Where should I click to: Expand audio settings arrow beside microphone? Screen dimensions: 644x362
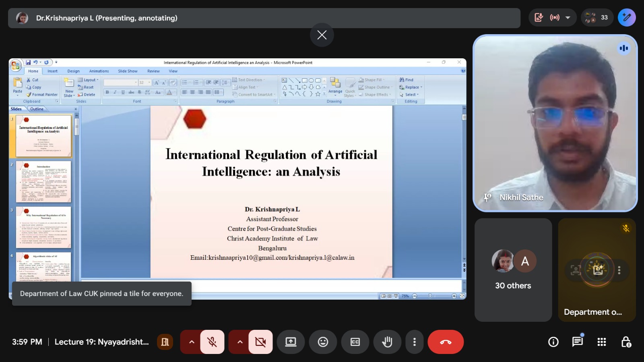pyautogui.click(x=192, y=342)
